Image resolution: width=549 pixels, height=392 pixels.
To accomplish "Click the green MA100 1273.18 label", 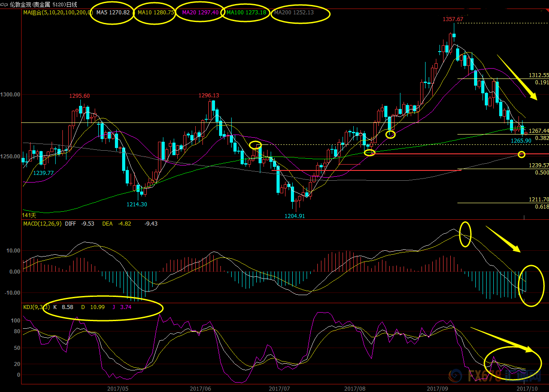I will [246, 13].
